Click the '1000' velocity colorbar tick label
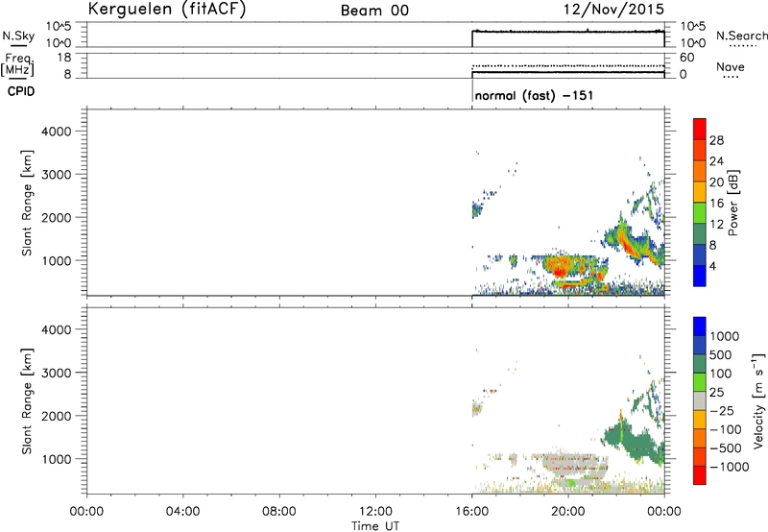 click(725, 336)
